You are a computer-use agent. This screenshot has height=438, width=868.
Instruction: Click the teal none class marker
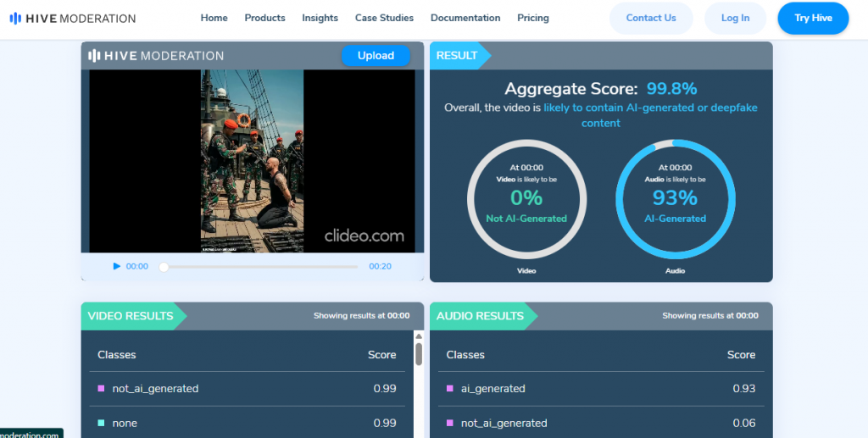pyautogui.click(x=101, y=423)
